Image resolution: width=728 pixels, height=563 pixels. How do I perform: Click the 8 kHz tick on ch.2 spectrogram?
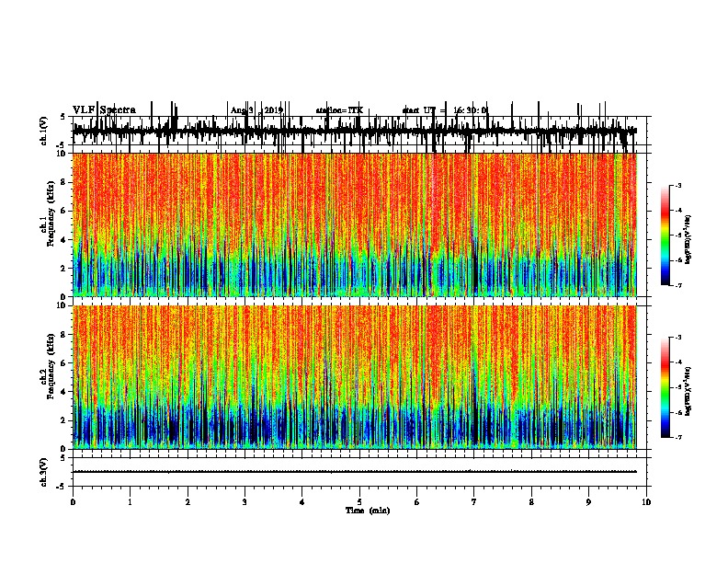coord(64,334)
